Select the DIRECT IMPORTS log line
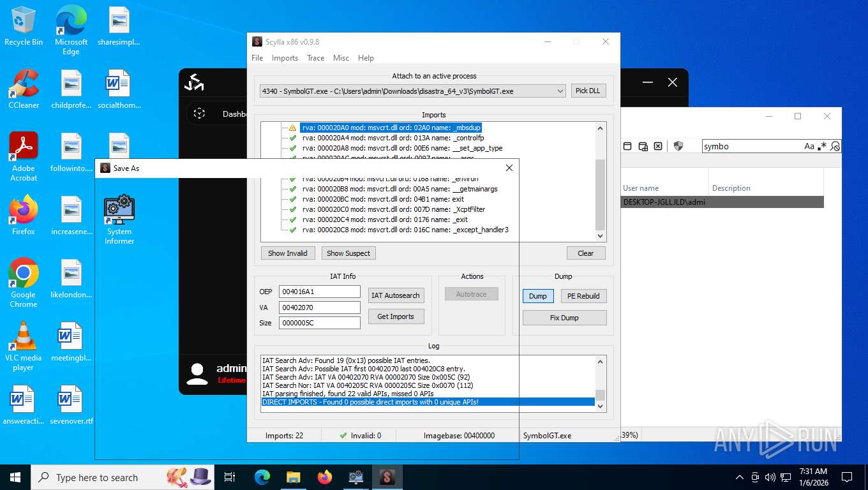The width and height of the screenshot is (868, 490). coord(428,402)
